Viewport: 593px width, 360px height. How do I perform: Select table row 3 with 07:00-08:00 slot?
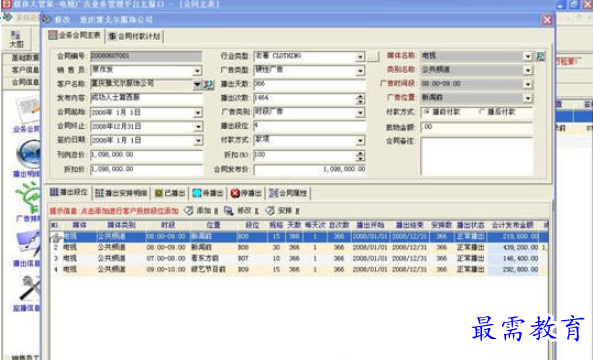pyautogui.click(x=299, y=259)
